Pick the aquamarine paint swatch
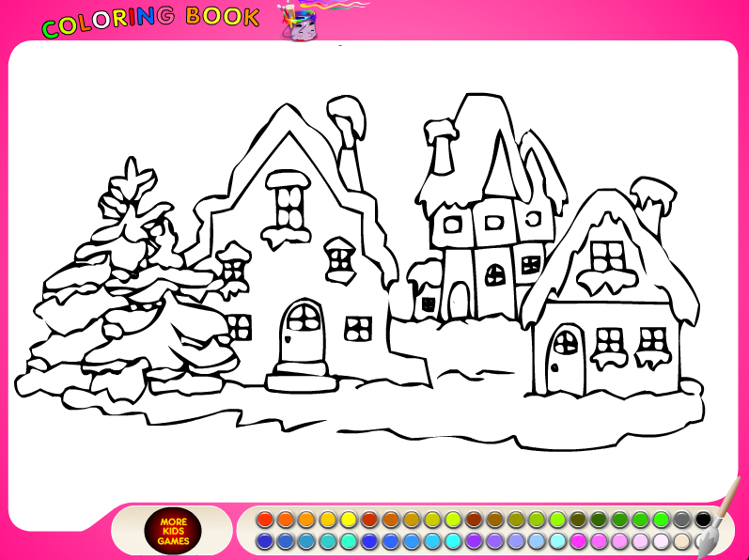Screen dimensions: 749x560 point(349,541)
